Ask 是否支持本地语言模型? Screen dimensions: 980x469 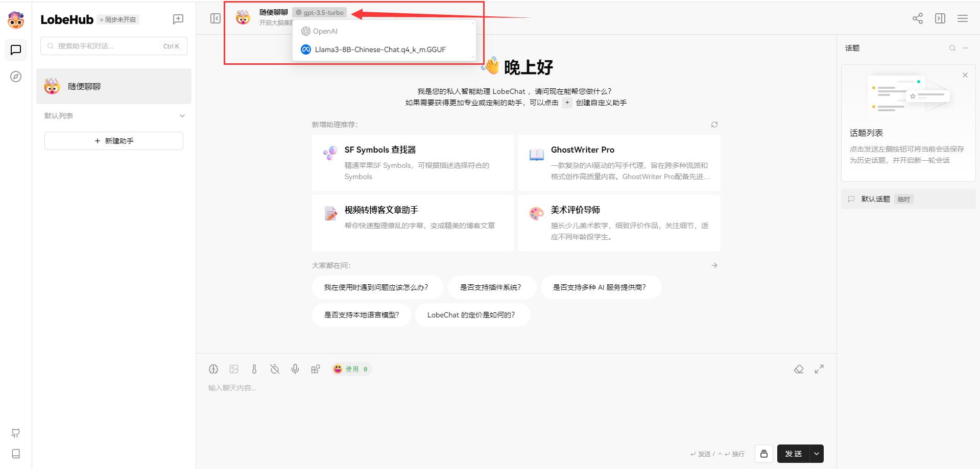click(x=362, y=315)
